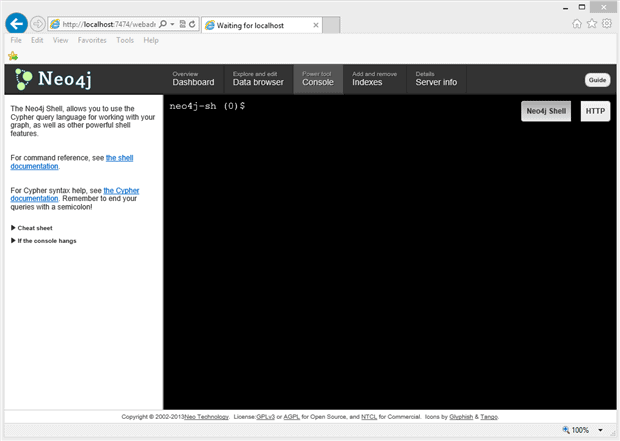Open the Tango icons link
Viewport: 620px width, 441px height.
pos(489,417)
